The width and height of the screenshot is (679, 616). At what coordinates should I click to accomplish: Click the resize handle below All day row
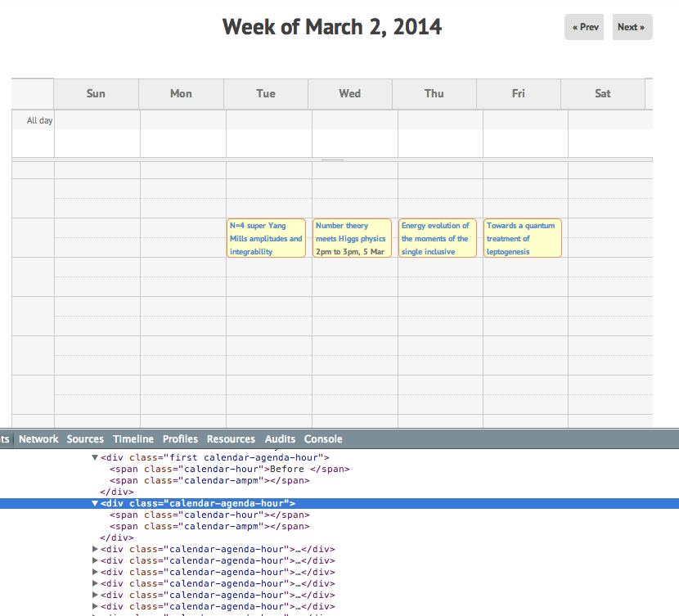pyautogui.click(x=332, y=160)
